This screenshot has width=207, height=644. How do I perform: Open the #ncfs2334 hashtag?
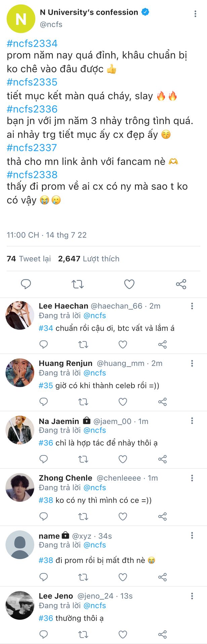[x=32, y=43]
